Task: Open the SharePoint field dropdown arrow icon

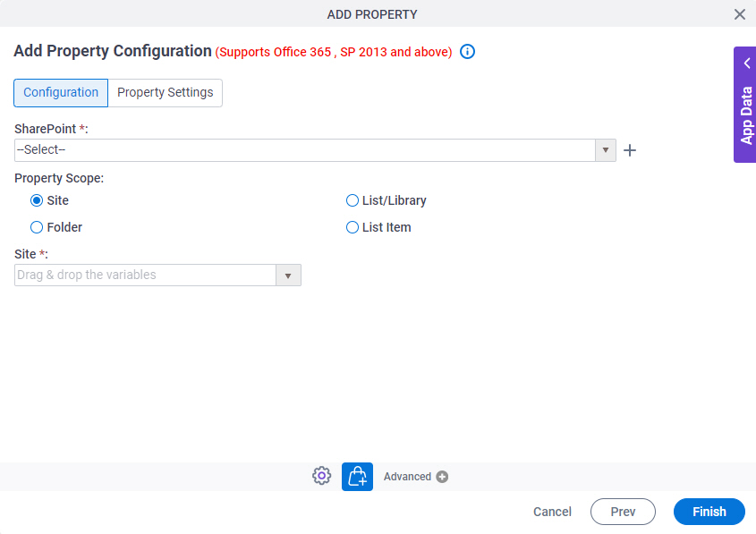Action: pyautogui.click(x=606, y=150)
